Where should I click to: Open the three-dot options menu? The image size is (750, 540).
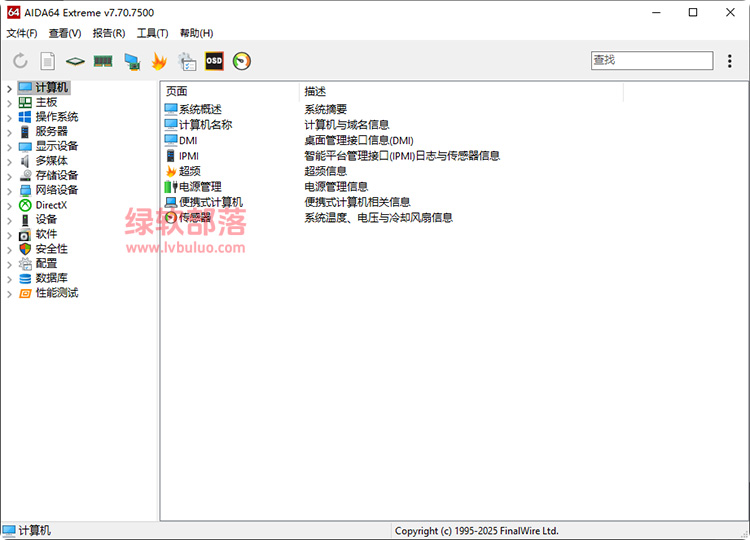pyautogui.click(x=729, y=61)
